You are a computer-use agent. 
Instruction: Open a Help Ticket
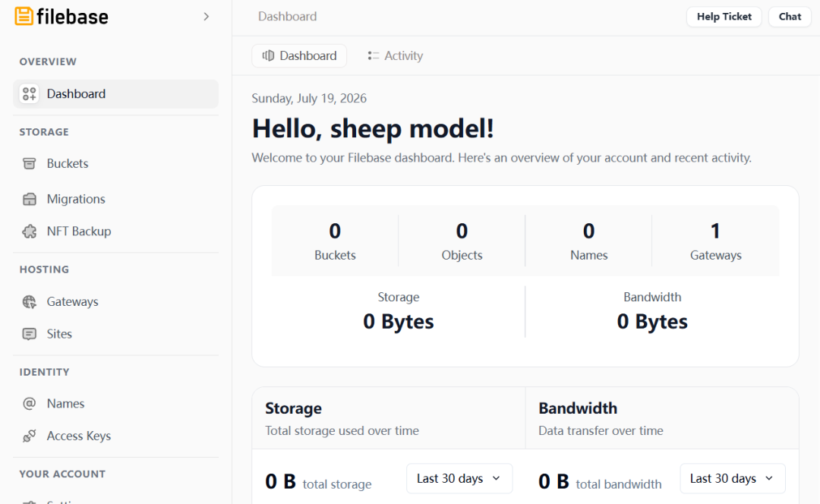pos(724,17)
